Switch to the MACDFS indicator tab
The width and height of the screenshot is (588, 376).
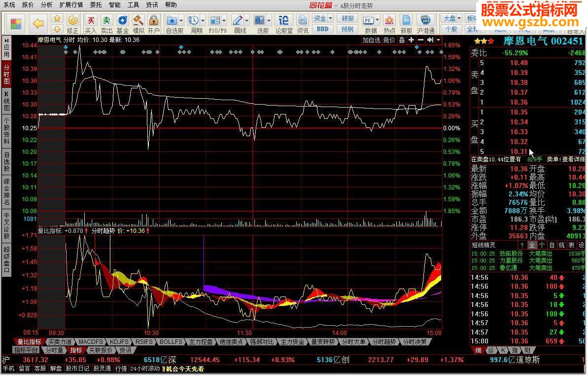(x=91, y=342)
